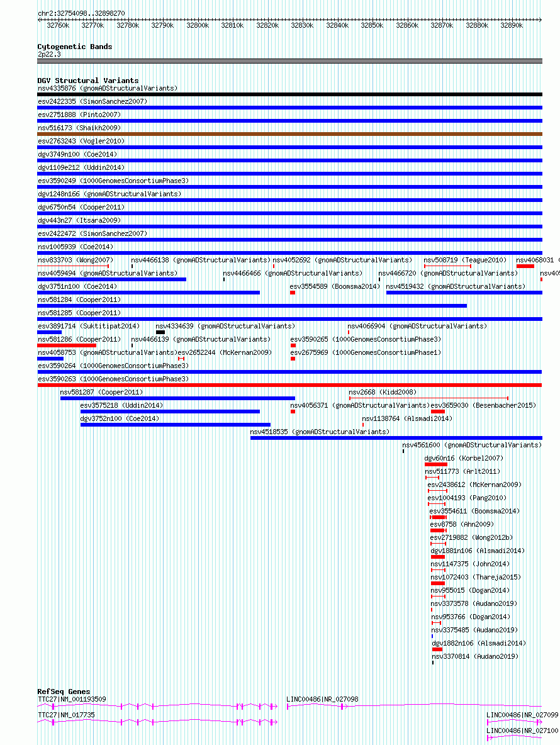
Task: Select dgv3749n100 Coe2014 label
Action: coord(77,154)
